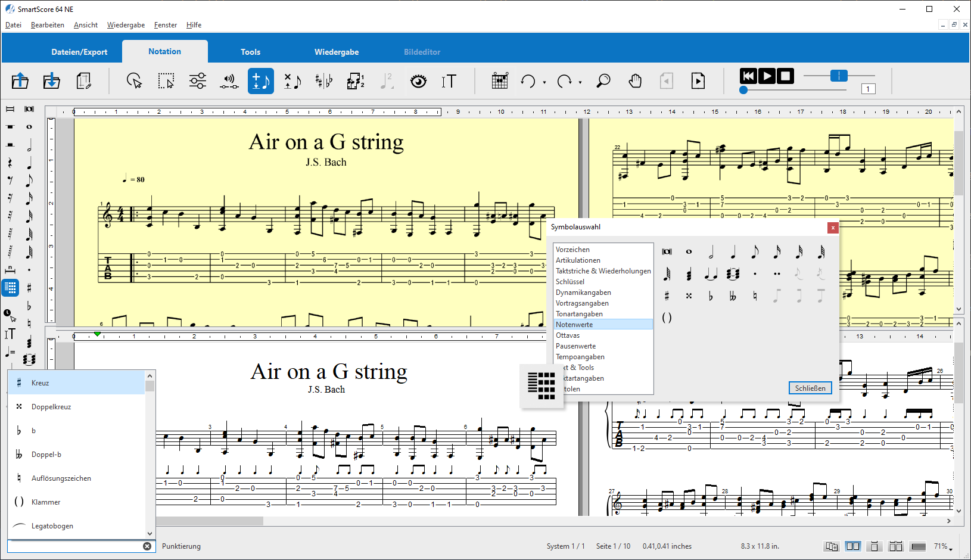Open the guitar fretboard tool

[x=500, y=81]
